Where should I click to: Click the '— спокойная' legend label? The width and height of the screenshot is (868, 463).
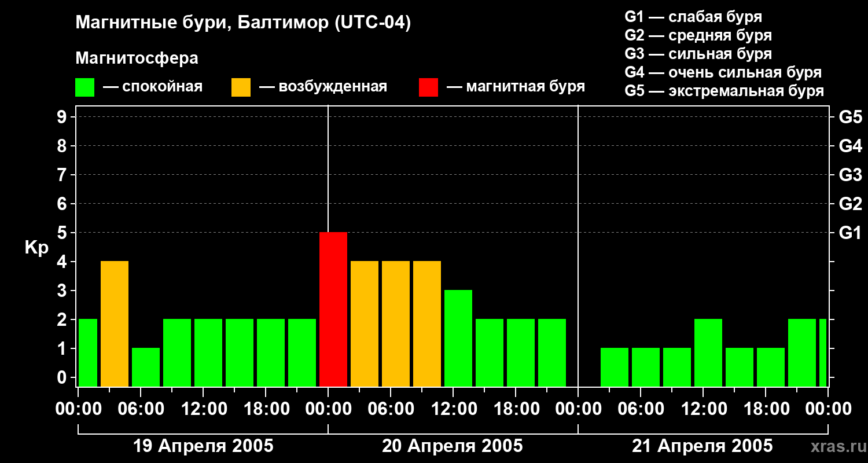(x=153, y=87)
